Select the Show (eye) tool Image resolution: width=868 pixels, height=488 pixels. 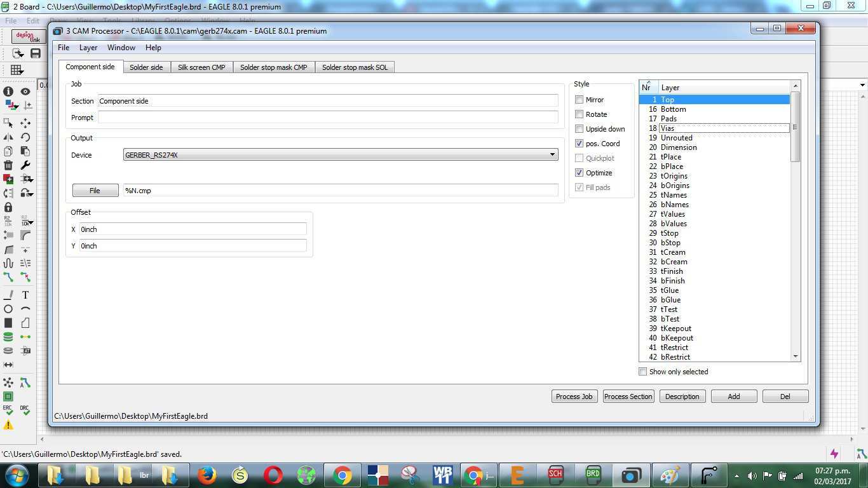25,91
